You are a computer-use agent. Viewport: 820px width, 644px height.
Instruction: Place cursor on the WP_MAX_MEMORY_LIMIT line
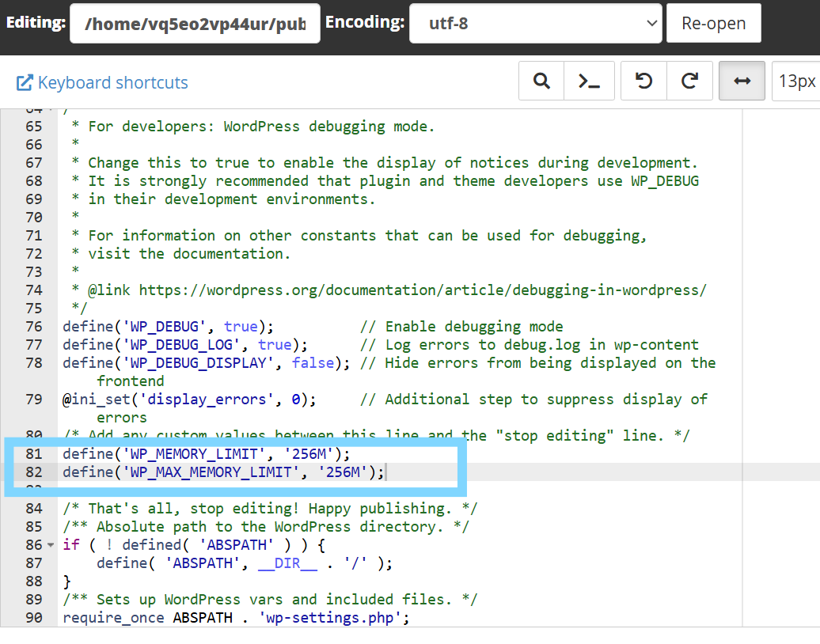(x=222, y=472)
